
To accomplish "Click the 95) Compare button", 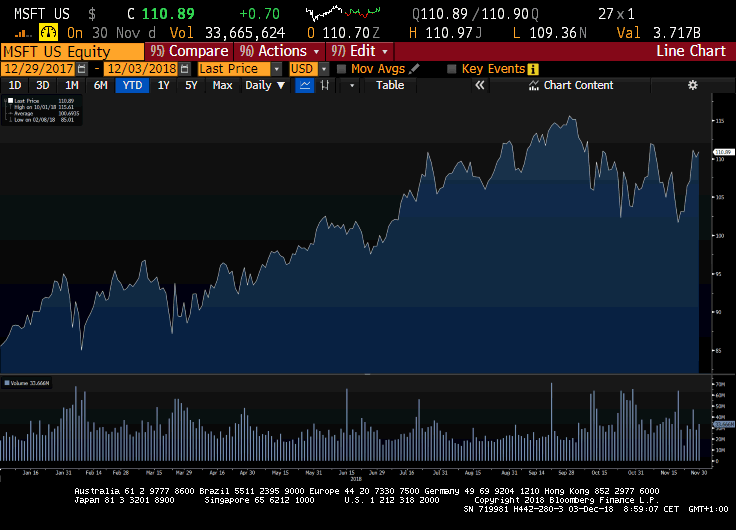I will pyautogui.click(x=189, y=51).
